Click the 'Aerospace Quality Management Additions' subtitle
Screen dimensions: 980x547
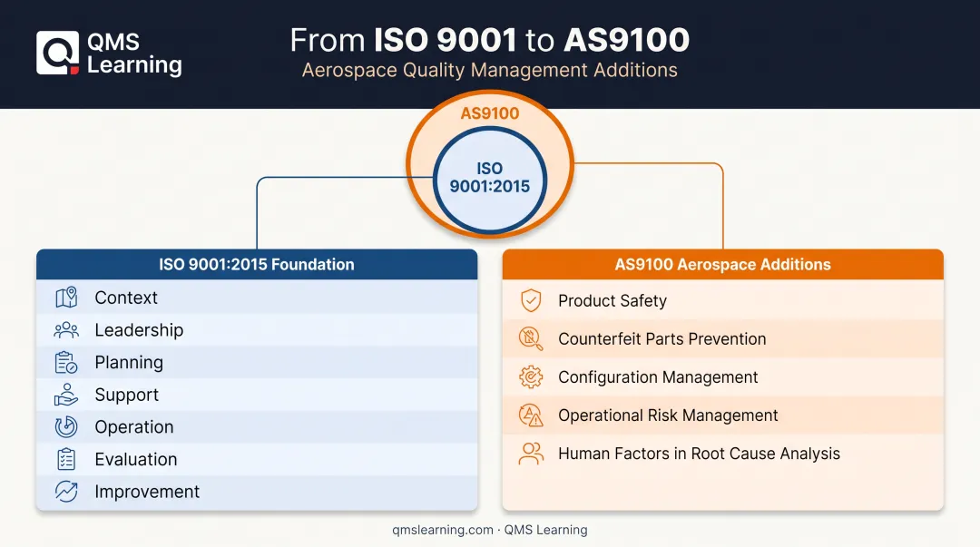point(490,70)
